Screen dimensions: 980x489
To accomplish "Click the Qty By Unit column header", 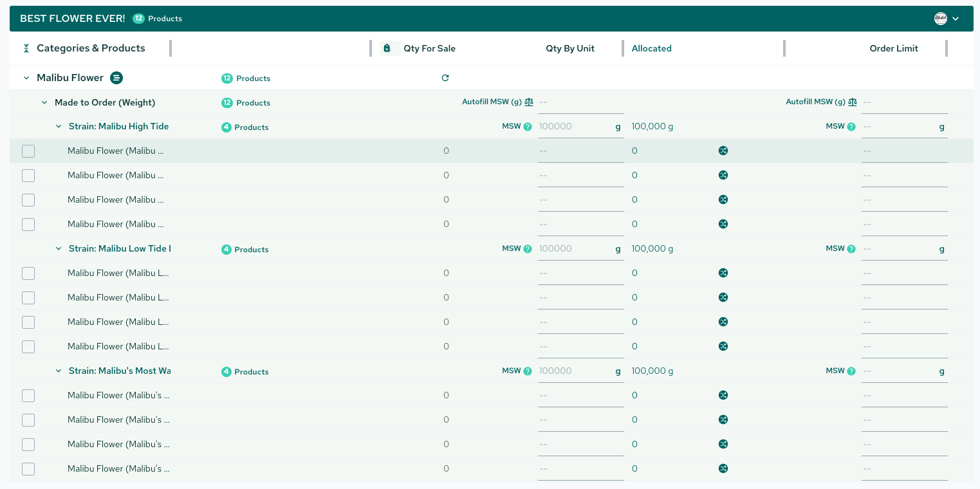I will point(570,48).
